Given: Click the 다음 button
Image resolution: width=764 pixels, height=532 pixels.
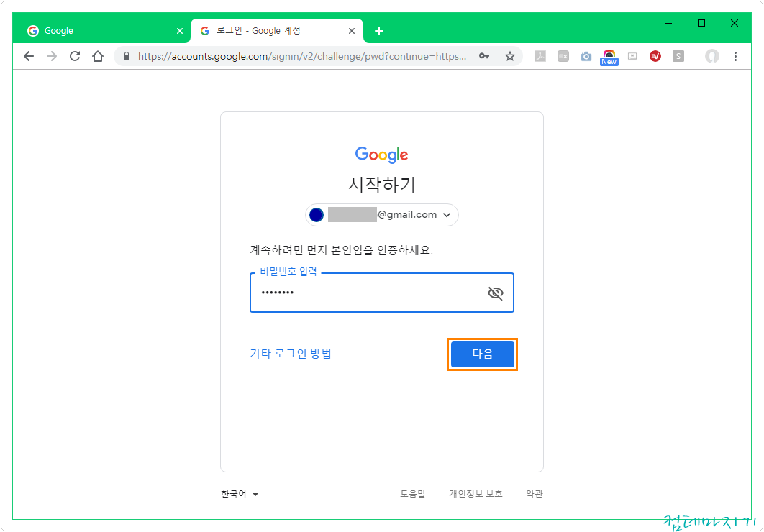Looking at the screenshot, I should point(483,354).
